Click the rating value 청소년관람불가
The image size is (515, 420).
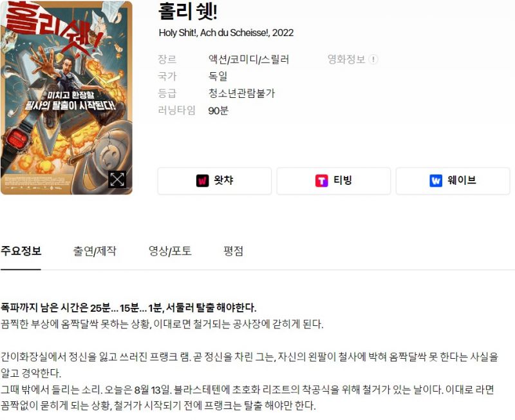[241, 93]
